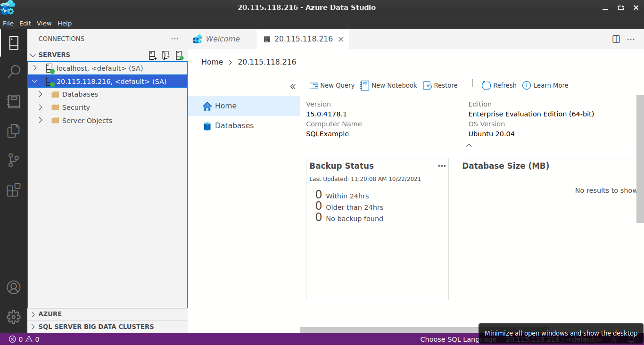The height and width of the screenshot is (345, 644).
Task: Expand the localhost server node
Action: pos(35,68)
